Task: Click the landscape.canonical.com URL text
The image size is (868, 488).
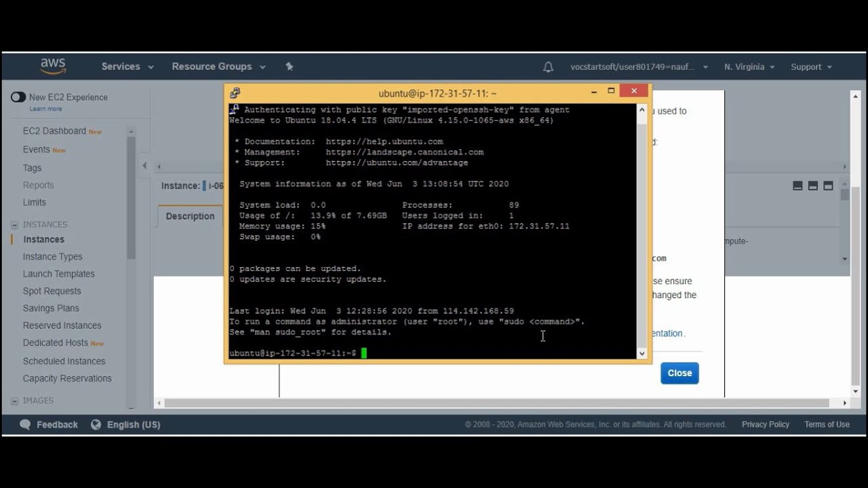Action: (x=404, y=152)
